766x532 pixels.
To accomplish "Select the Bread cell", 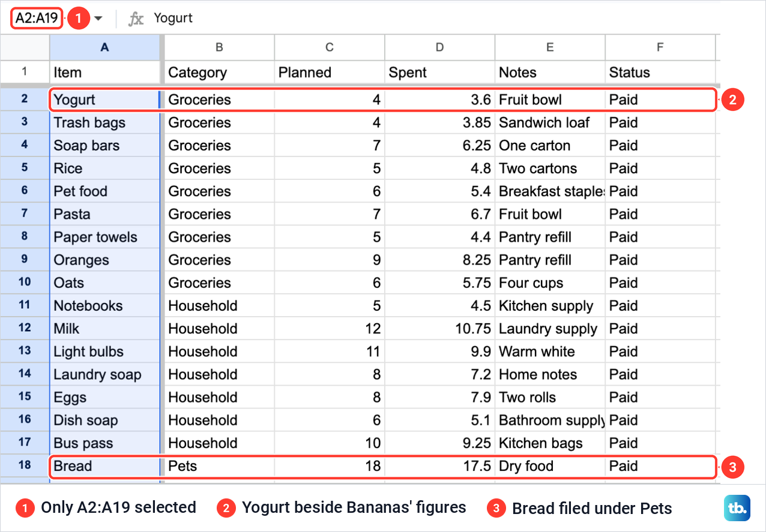I will 105,466.
